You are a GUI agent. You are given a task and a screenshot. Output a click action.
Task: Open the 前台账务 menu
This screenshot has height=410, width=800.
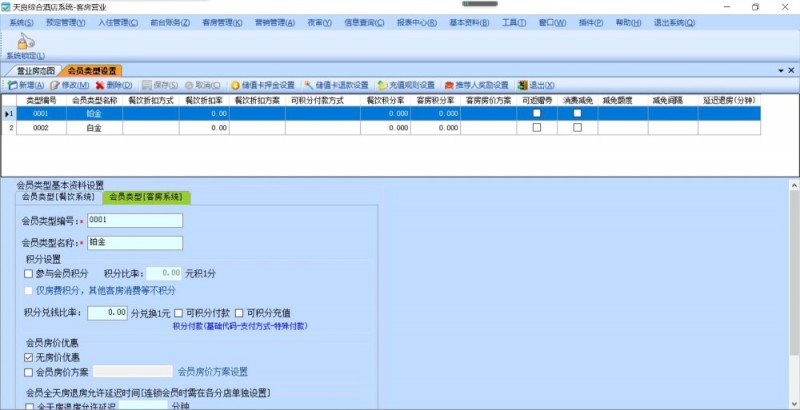(170, 22)
